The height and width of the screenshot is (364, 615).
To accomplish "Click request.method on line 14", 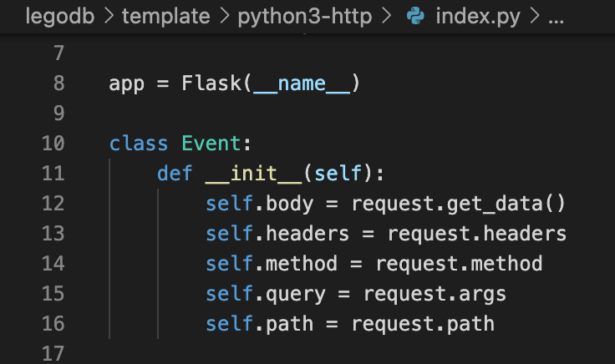I will tap(459, 264).
